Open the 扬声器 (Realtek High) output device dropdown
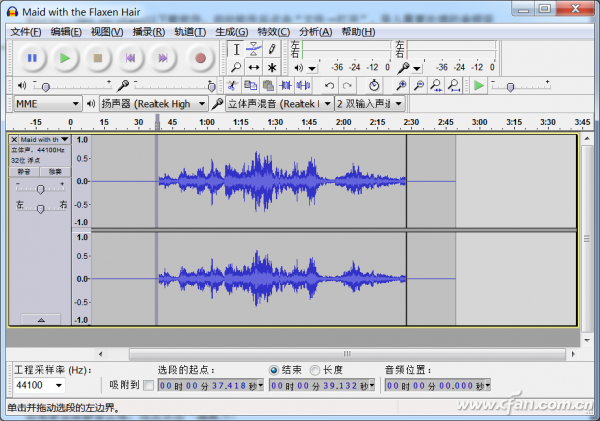The height and width of the screenshot is (421, 600). point(153,104)
